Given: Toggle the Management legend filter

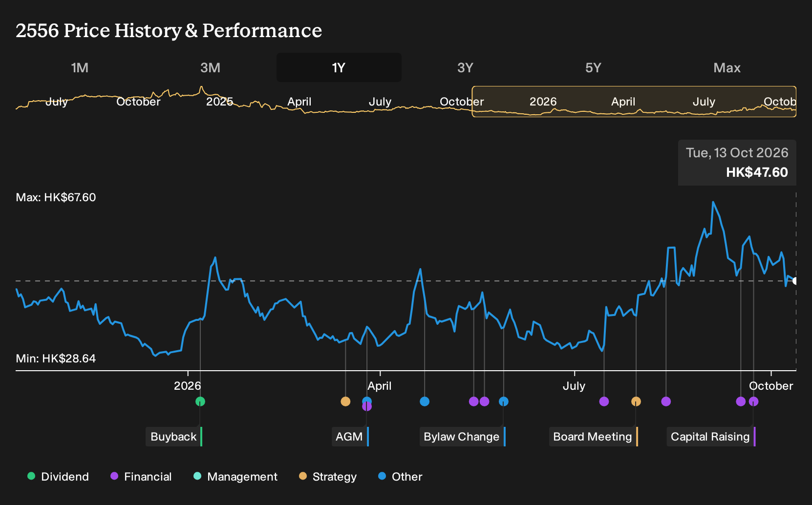Looking at the screenshot, I should 235,477.
